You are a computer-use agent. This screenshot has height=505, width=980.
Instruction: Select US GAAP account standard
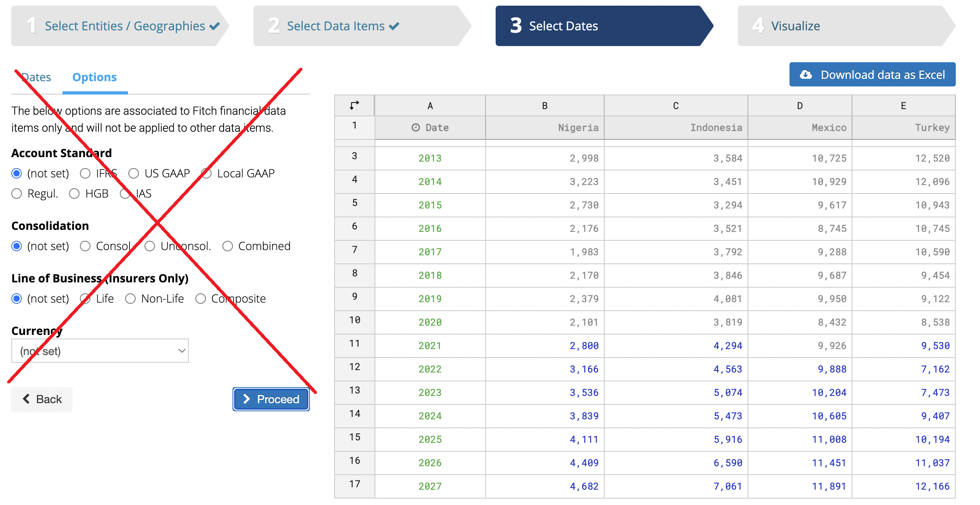(134, 174)
